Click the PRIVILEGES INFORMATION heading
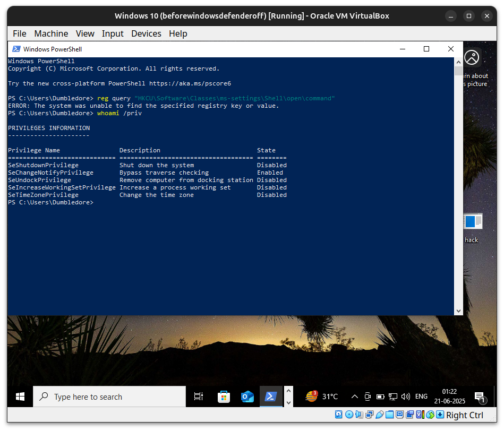Screen dimensions: 504x431 pos(49,128)
